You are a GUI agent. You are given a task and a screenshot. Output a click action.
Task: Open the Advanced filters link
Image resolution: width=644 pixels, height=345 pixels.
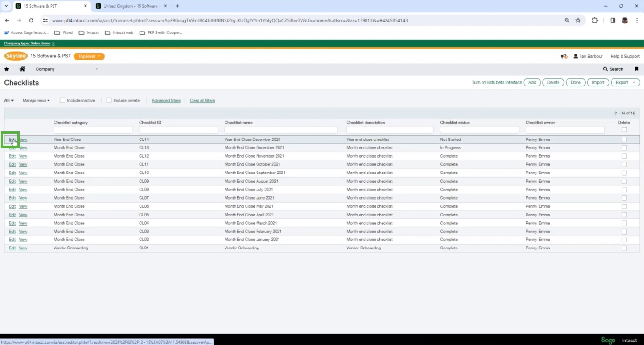click(166, 101)
